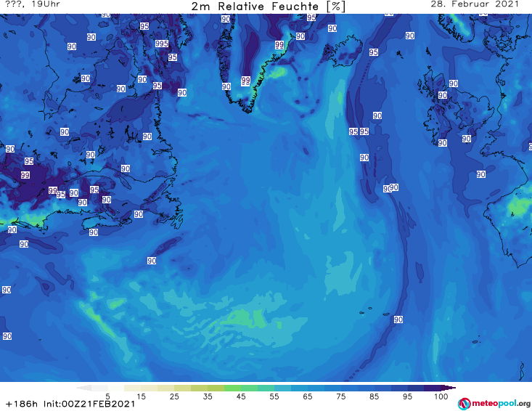The height and width of the screenshot is (411, 532).
Task: Pick the light gray arrow starting the color scale
Action: 83,388
